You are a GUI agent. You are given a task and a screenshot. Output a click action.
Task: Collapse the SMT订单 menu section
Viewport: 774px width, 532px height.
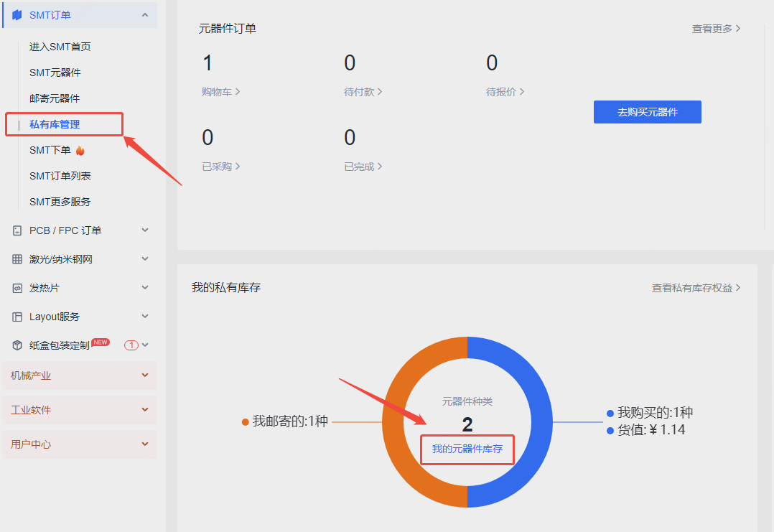click(x=145, y=15)
